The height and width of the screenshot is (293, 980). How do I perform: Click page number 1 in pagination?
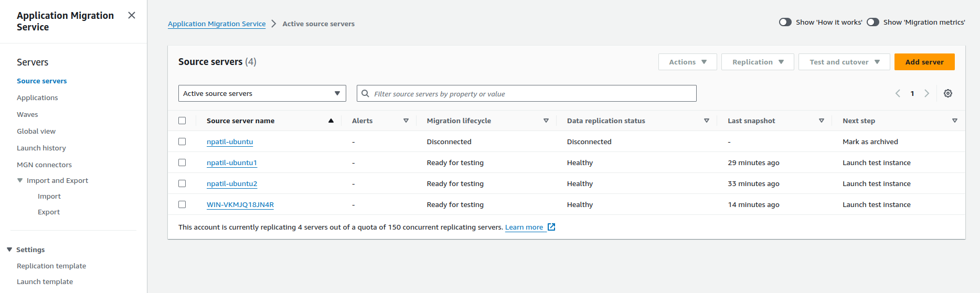coord(912,93)
